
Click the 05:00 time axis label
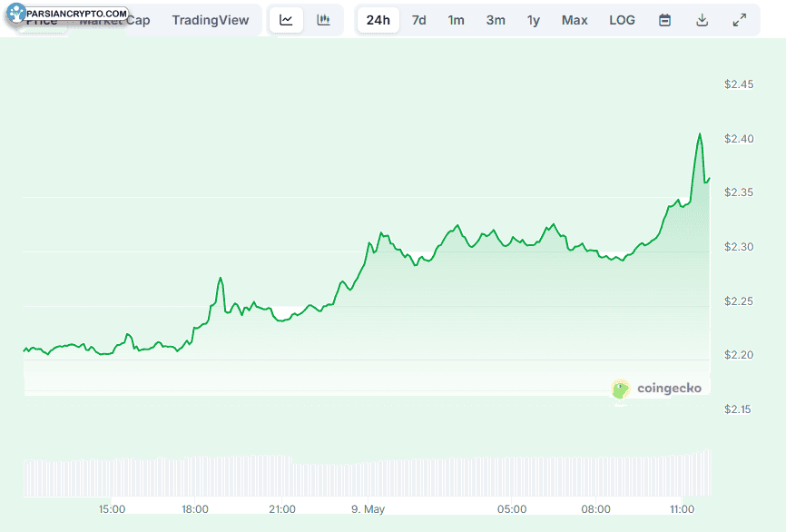512,509
